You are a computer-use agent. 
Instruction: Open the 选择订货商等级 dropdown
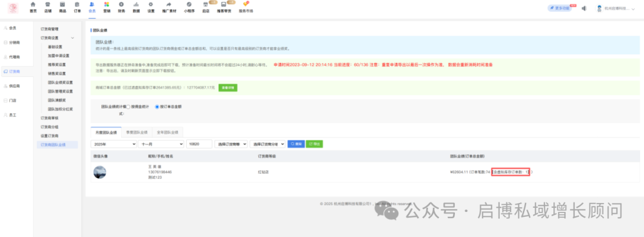[231, 144]
